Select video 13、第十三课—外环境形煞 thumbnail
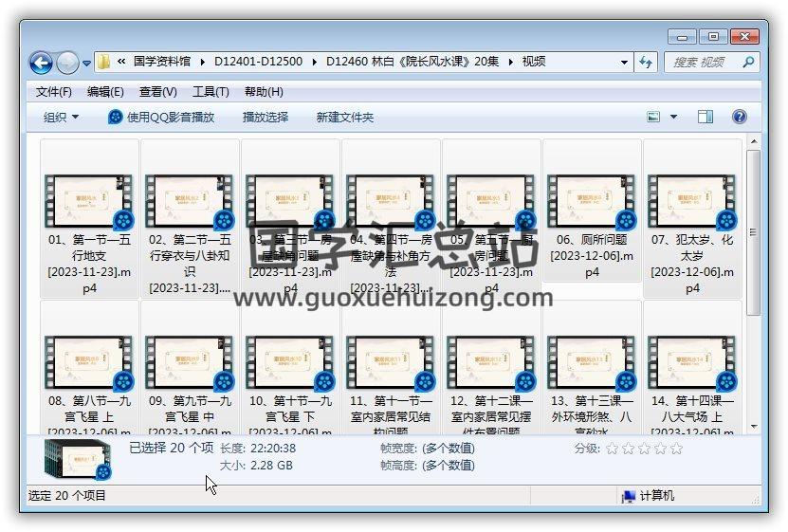The height and width of the screenshot is (532, 788). point(592,362)
